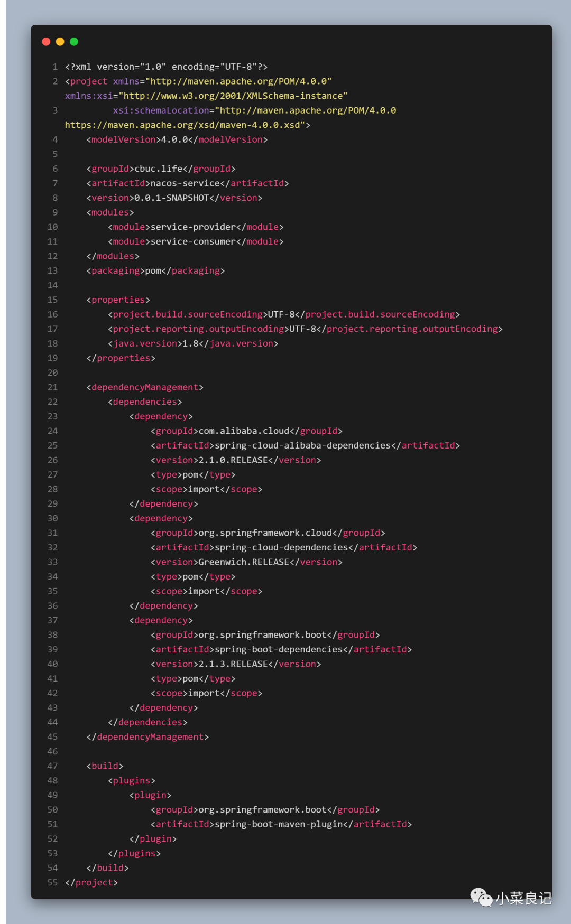This screenshot has width=571, height=924.
Task: Select the groupId value cbuc.life
Action: pyautogui.click(x=159, y=169)
